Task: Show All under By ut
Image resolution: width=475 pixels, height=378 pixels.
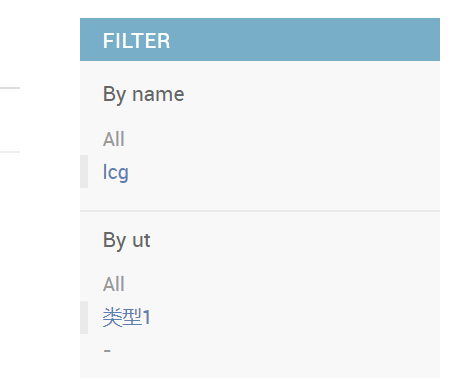Action: click(x=114, y=284)
